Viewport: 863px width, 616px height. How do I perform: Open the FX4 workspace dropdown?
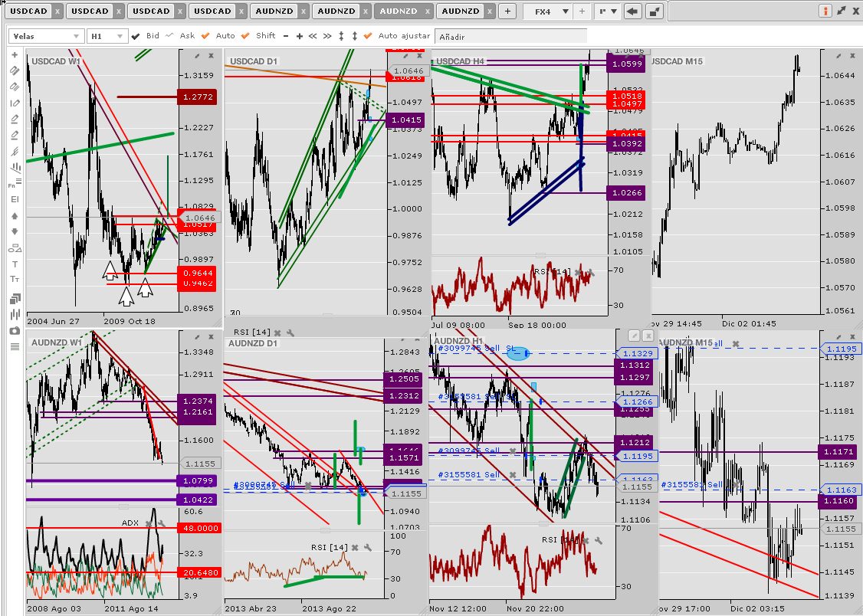547,11
